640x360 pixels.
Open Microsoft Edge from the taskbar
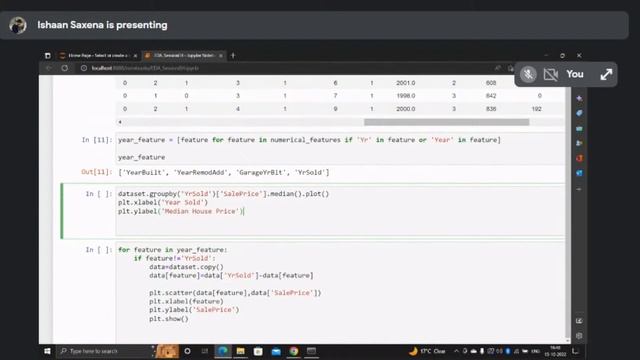223,351
